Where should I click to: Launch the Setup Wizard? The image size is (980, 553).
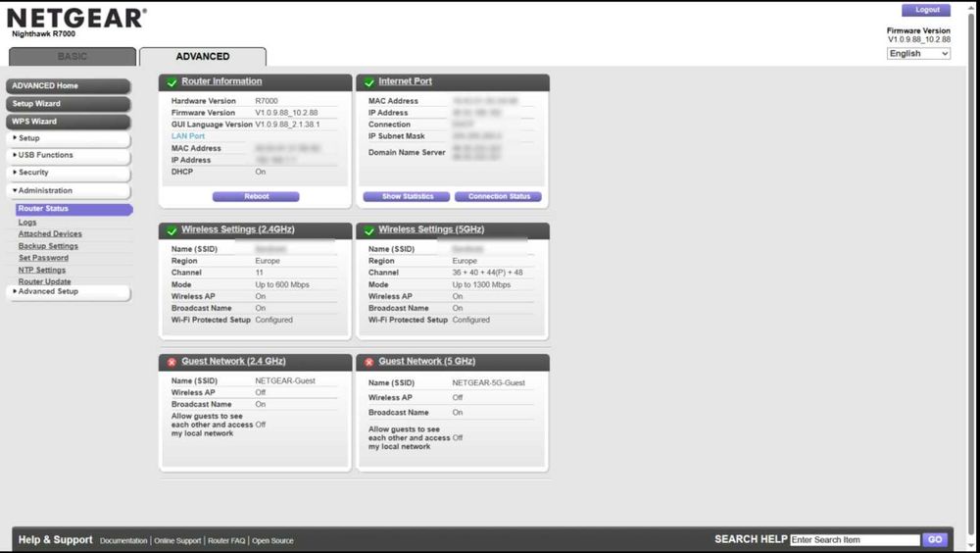(69, 104)
